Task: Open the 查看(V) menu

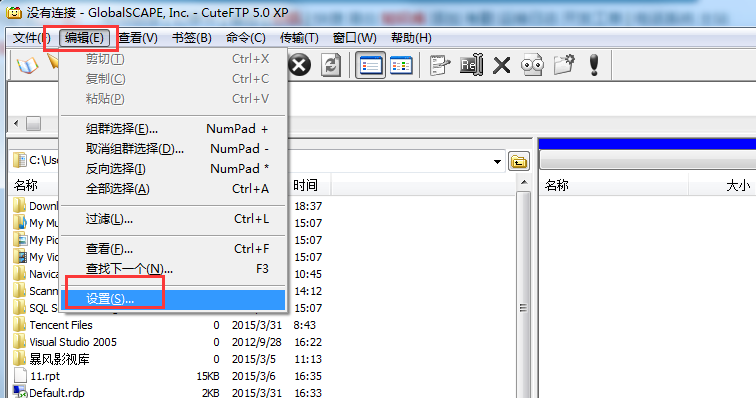Action: 138,38
